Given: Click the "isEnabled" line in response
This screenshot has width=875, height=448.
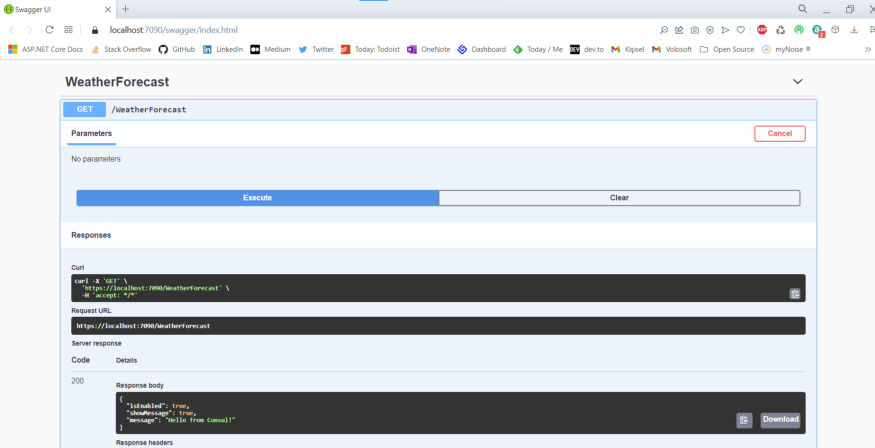Looking at the screenshot, I should (158, 406).
